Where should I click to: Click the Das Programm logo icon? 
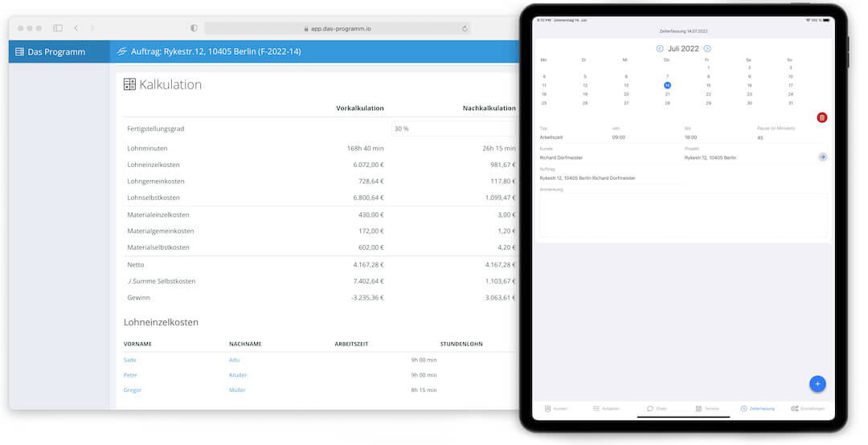(x=19, y=51)
